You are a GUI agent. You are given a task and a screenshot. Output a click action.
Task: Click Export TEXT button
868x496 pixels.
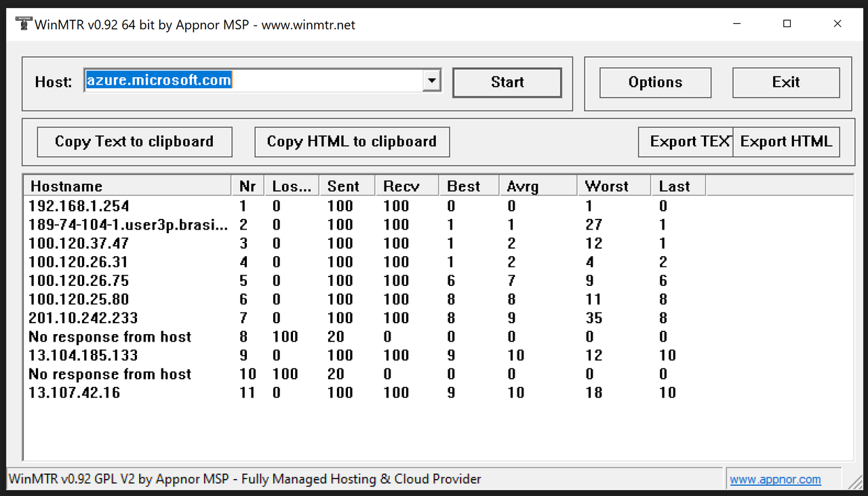686,142
